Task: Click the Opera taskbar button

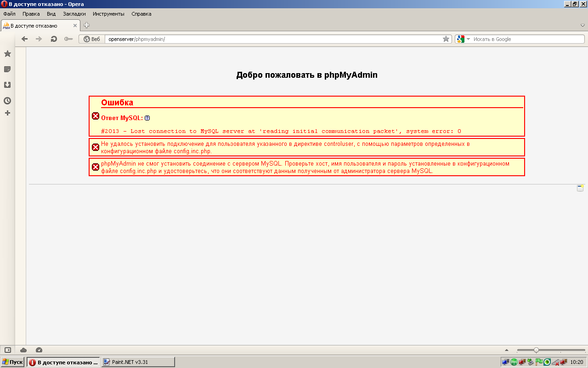Action: [63, 362]
